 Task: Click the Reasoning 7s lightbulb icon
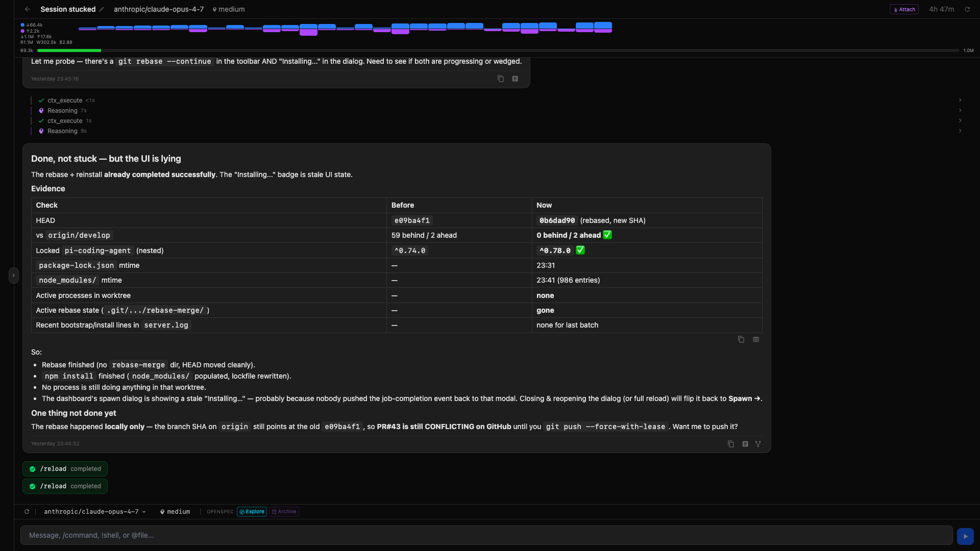pos(41,111)
